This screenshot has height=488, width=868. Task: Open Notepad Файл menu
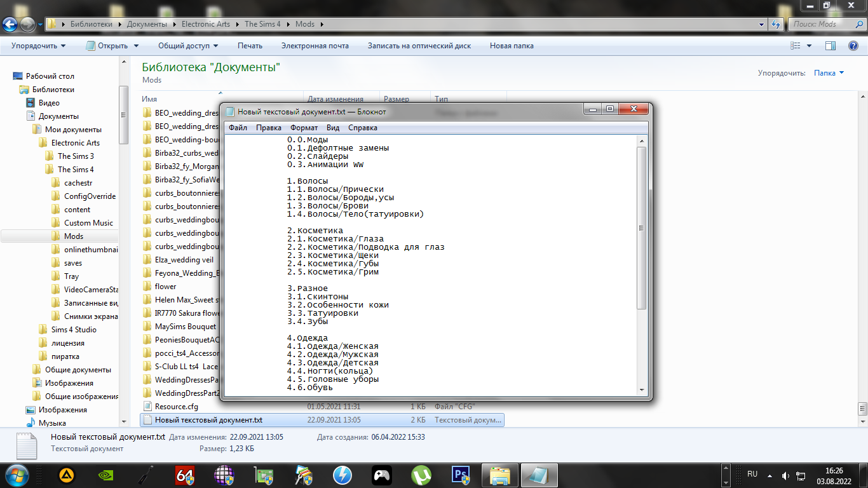[x=238, y=128]
